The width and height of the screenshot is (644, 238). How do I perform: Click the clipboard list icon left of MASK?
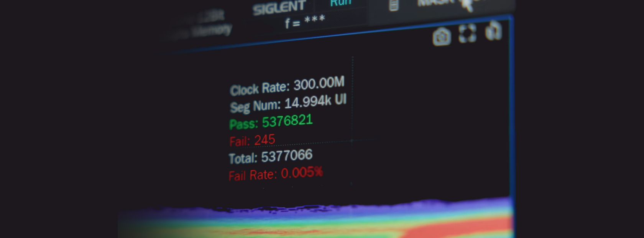pos(394,5)
